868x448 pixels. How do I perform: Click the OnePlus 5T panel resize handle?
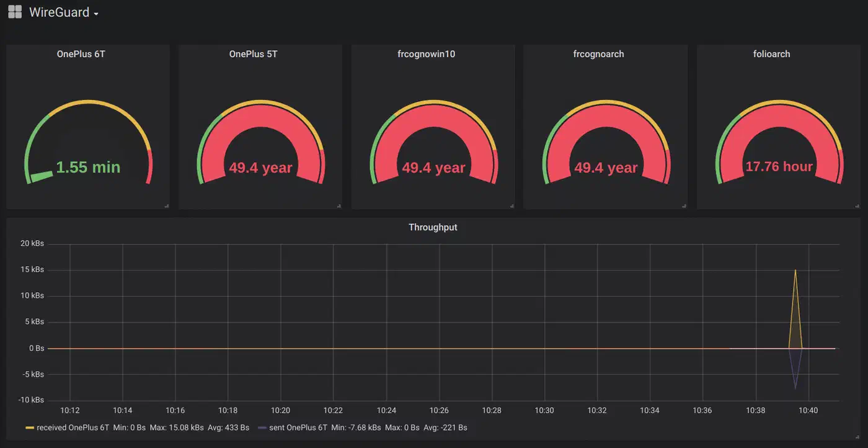pos(339,205)
